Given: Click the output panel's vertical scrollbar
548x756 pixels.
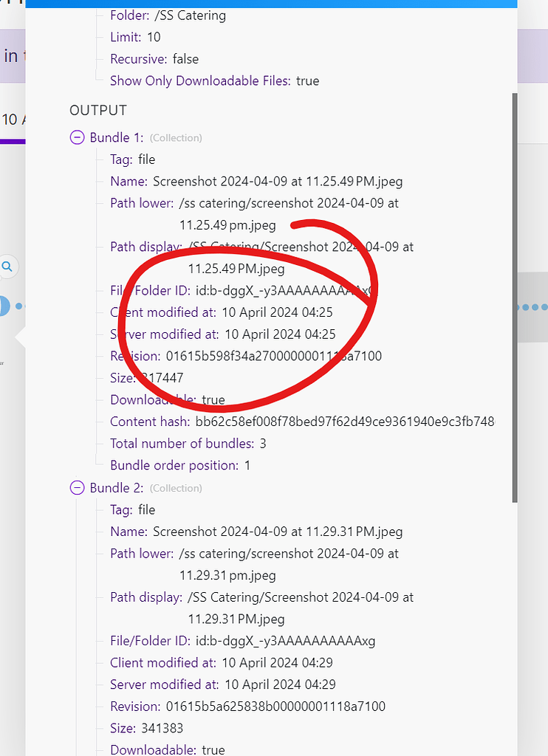Looking at the screenshot, I should click(x=514, y=295).
